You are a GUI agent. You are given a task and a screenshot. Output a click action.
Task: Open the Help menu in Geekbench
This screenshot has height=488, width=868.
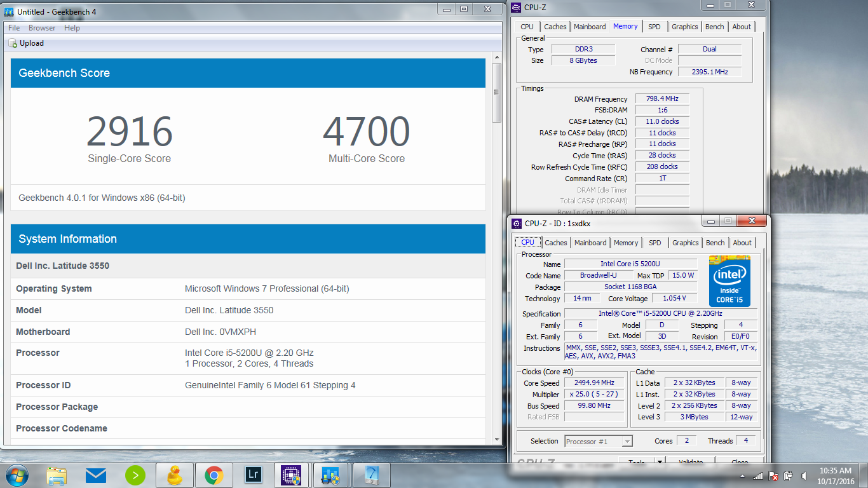pos(72,28)
